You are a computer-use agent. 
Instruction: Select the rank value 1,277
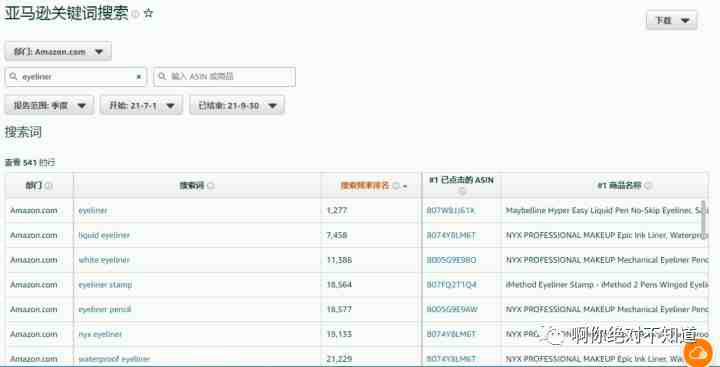(337, 210)
